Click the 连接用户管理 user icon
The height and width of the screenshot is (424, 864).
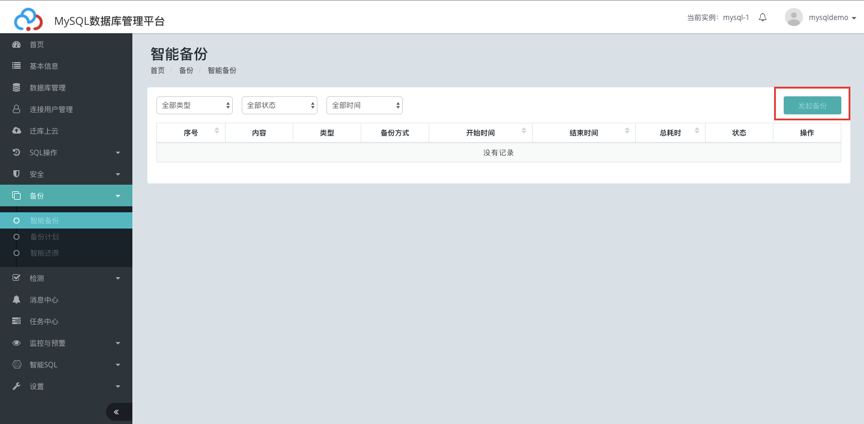coord(17,109)
